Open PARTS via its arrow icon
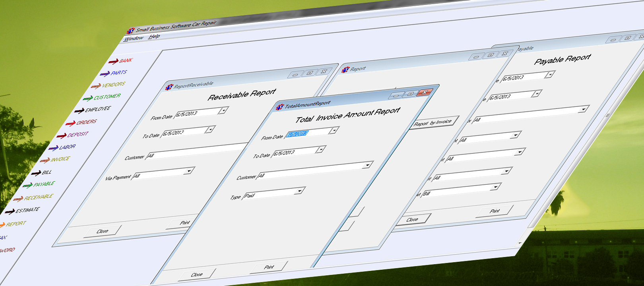The width and height of the screenshot is (644, 286). tap(105, 74)
